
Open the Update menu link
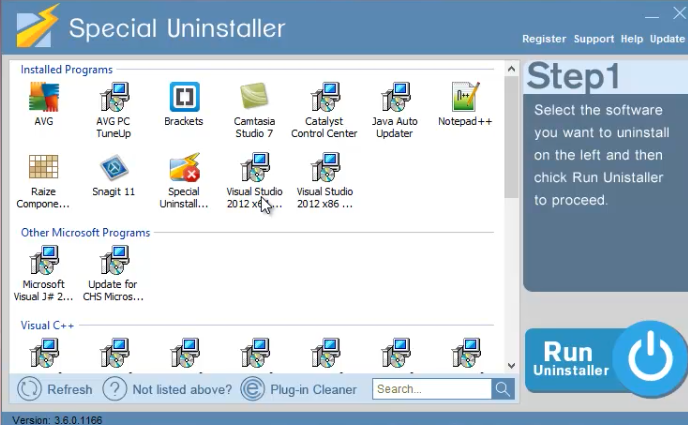coord(667,39)
